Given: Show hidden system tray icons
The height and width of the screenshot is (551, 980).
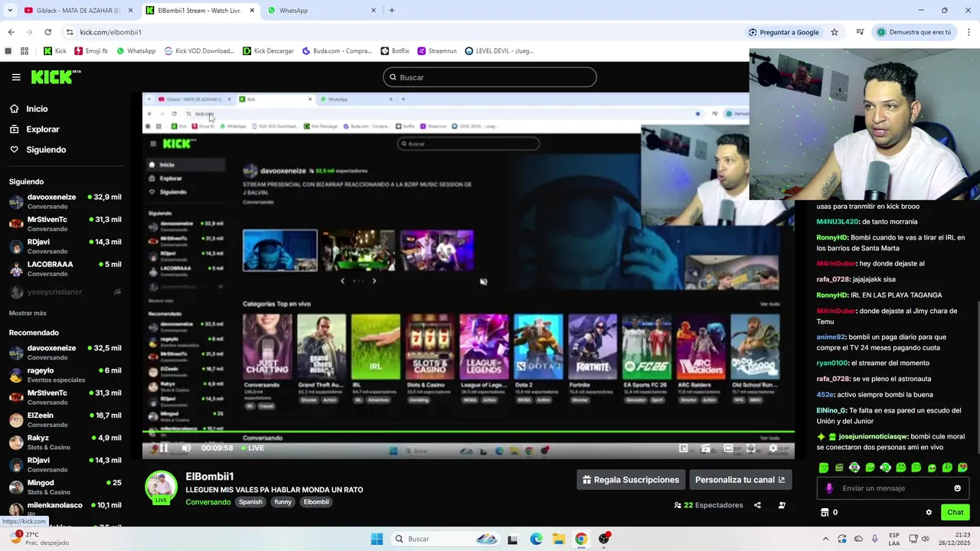Looking at the screenshot, I should click(825, 539).
